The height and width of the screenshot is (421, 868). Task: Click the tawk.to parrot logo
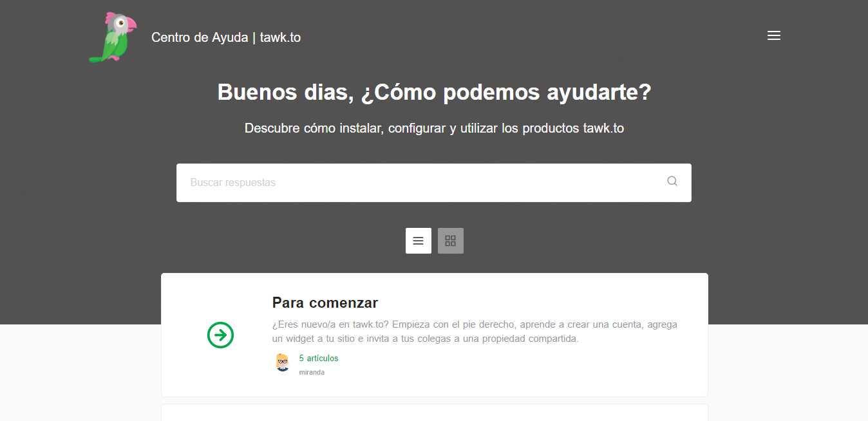tap(113, 37)
